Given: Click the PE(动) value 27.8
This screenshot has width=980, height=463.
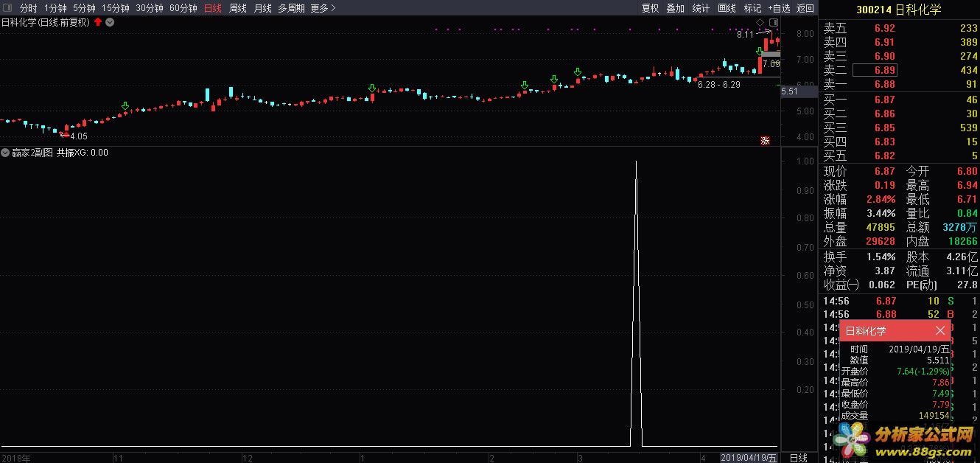Looking at the screenshot, I should tap(966, 285).
